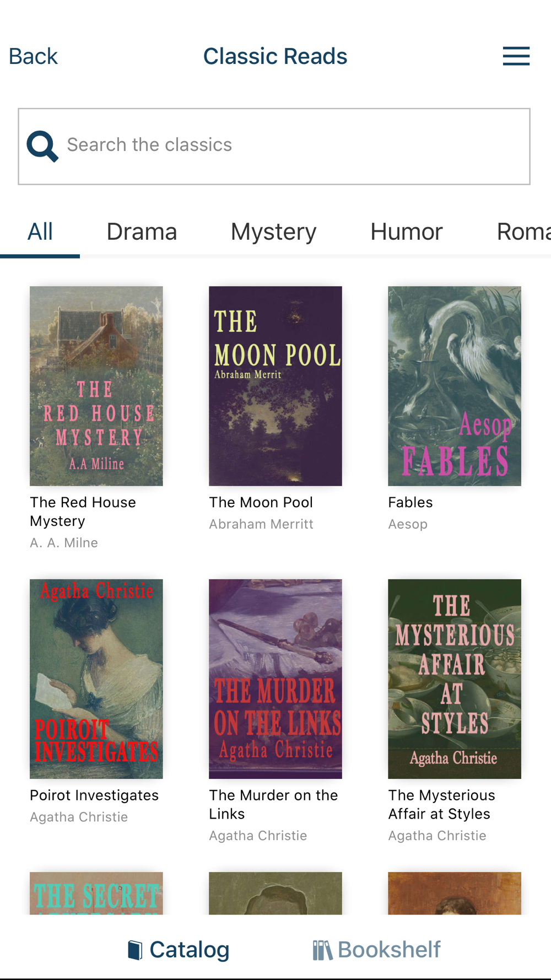Open The Red House Mystery cover

pos(96,386)
